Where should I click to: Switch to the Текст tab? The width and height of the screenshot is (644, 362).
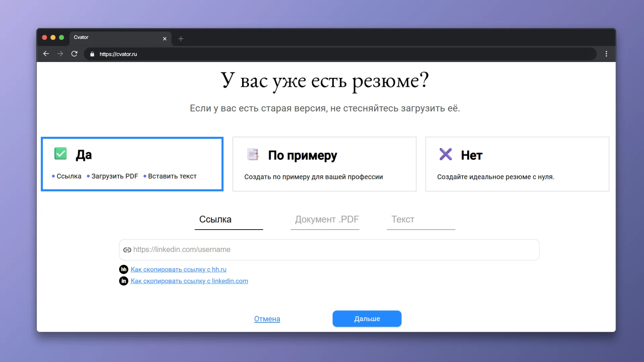click(x=402, y=220)
